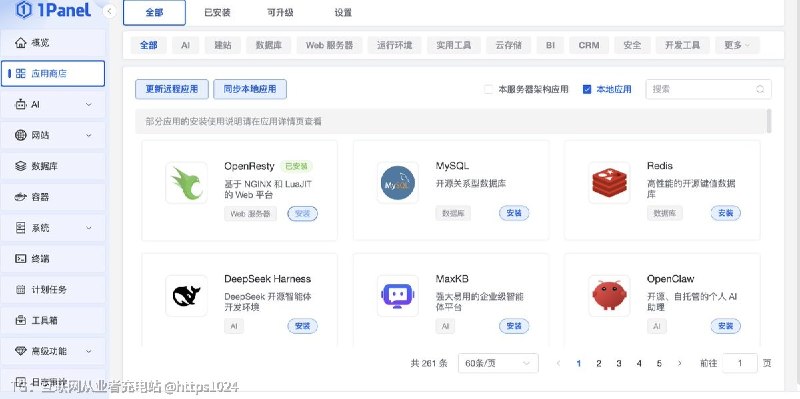Install the OpenClaw app

pyautogui.click(x=726, y=326)
